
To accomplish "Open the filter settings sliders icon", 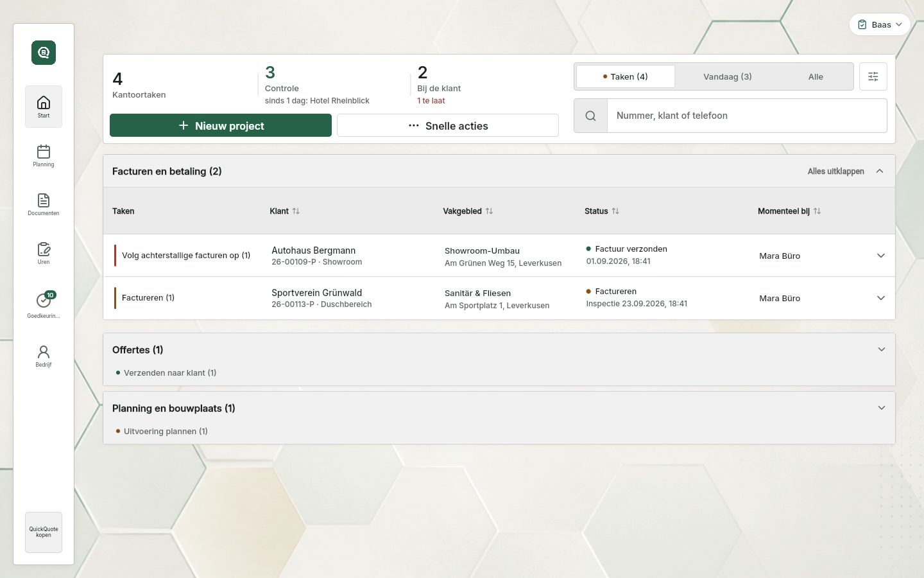I will click(x=873, y=76).
